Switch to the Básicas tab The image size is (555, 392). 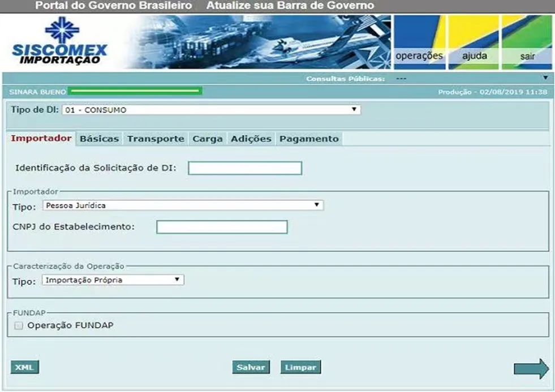(x=99, y=139)
